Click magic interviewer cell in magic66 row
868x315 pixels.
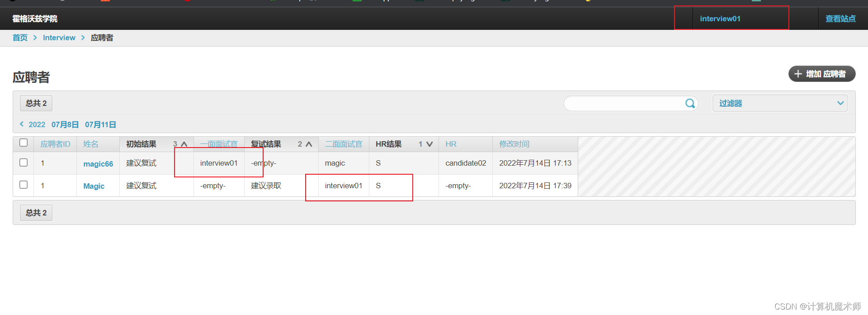click(335, 163)
